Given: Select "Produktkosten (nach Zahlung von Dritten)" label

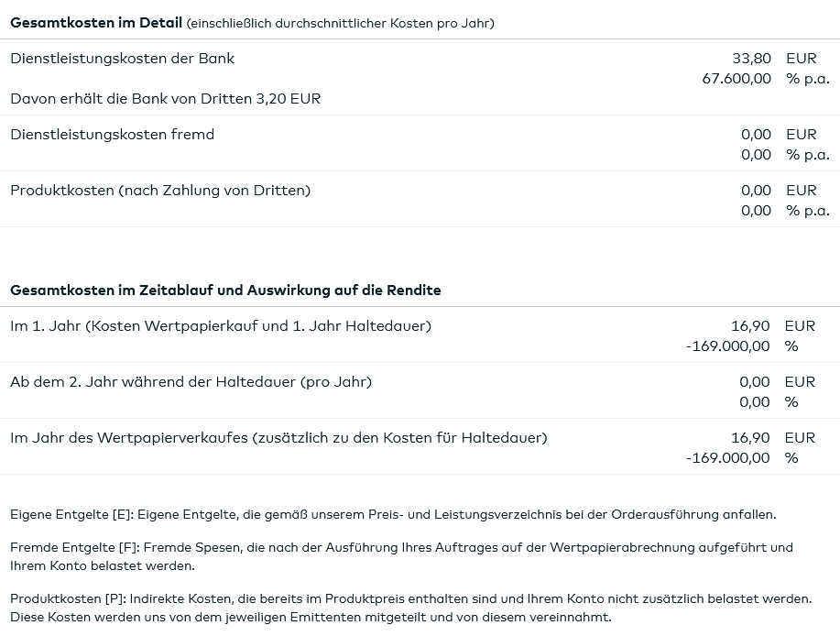Looking at the screenshot, I should click(160, 191).
